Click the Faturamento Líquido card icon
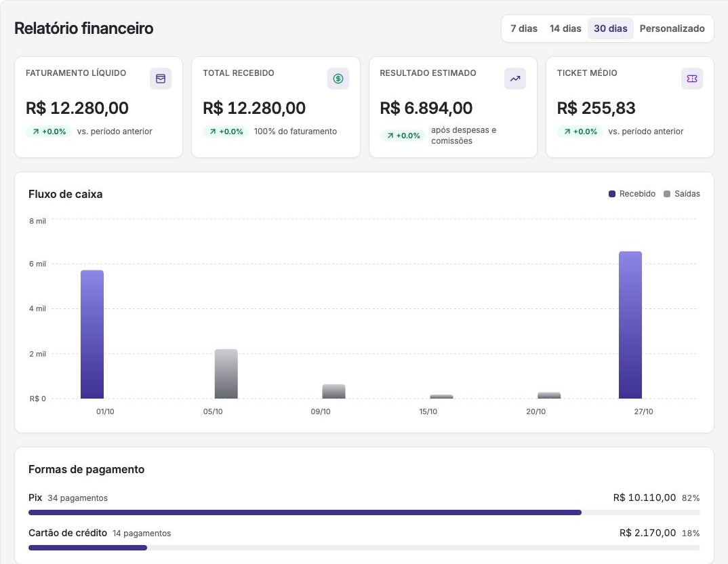The image size is (728, 564). point(161,79)
